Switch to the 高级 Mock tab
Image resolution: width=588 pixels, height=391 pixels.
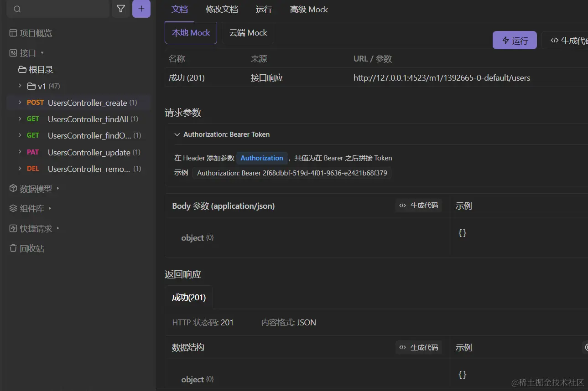coord(309,10)
